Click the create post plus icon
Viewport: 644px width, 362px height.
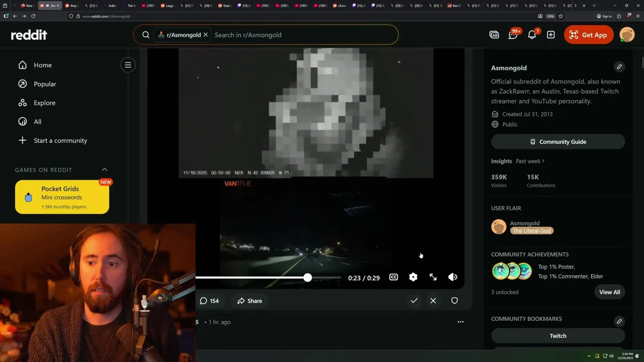551,35
